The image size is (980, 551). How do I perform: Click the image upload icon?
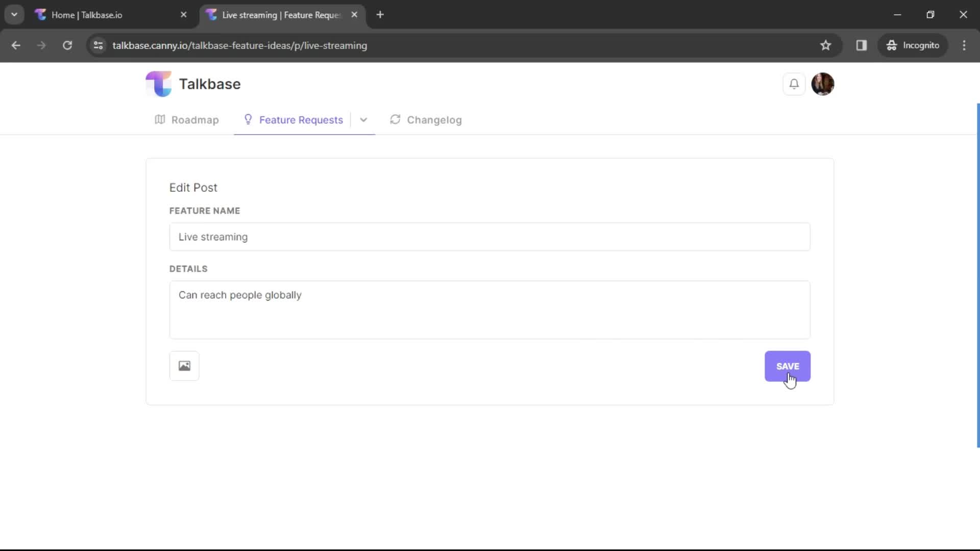tap(184, 365)
